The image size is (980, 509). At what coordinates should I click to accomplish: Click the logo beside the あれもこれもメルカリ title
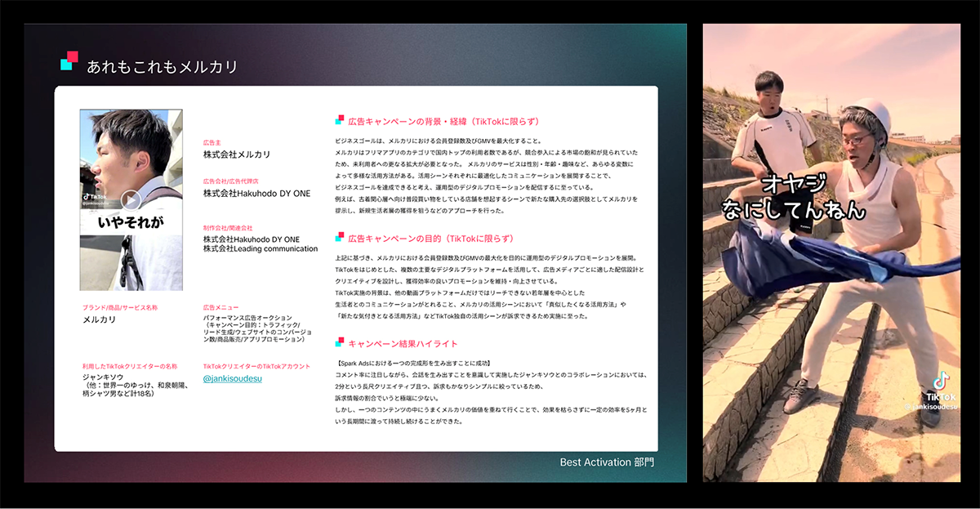coord(70,61)
